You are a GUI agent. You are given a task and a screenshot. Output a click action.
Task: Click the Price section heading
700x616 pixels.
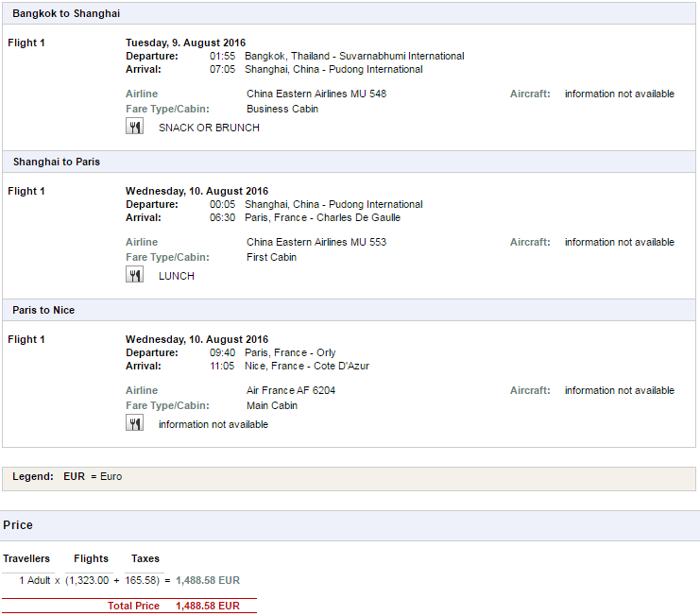18,525
